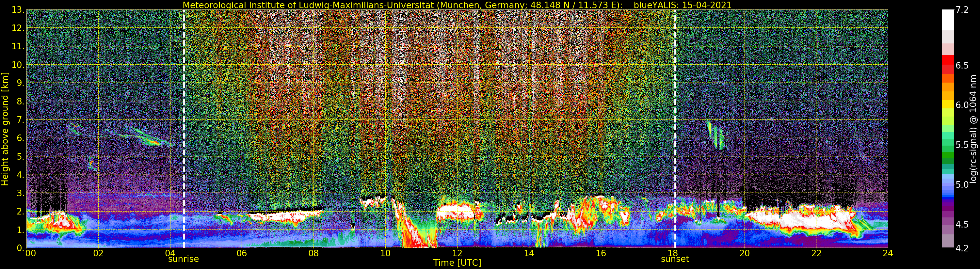
Task: Select time axis tick '06'
Action: [242, 253]
